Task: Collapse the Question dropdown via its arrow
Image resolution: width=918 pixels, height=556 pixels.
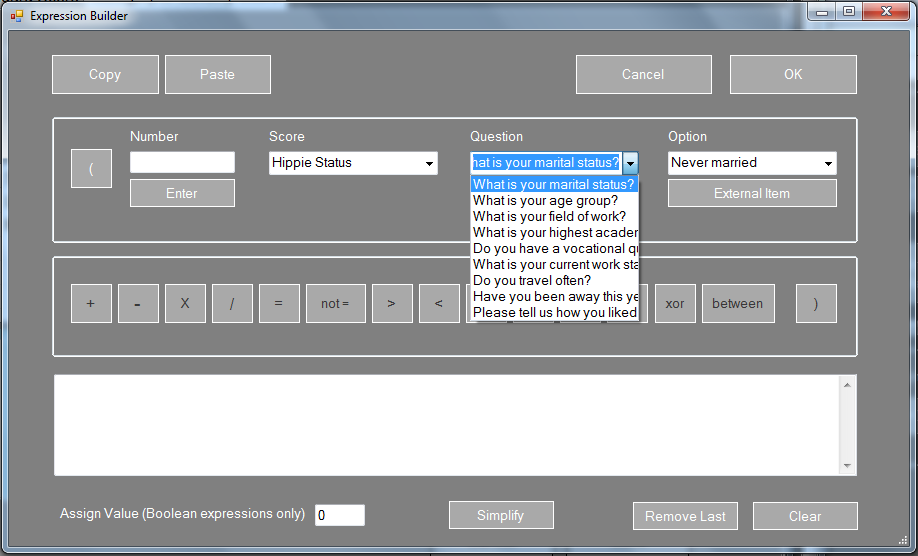Action: pyautogui.click(x=630, y=163)
